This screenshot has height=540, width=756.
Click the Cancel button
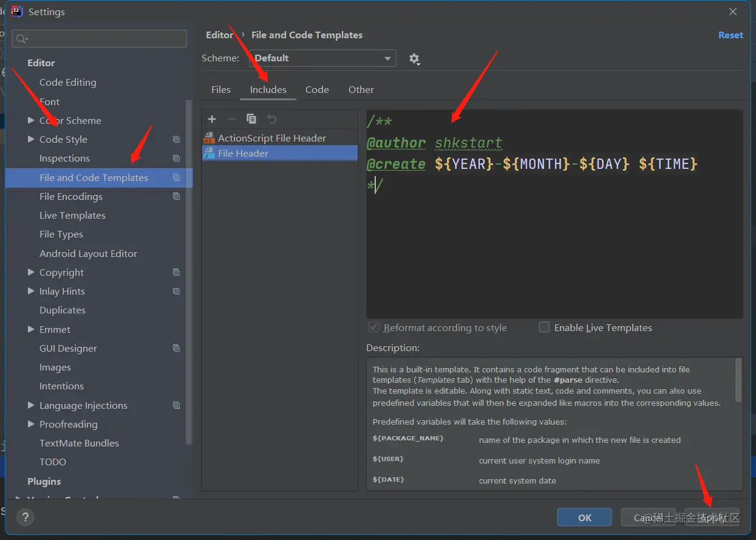649,518
